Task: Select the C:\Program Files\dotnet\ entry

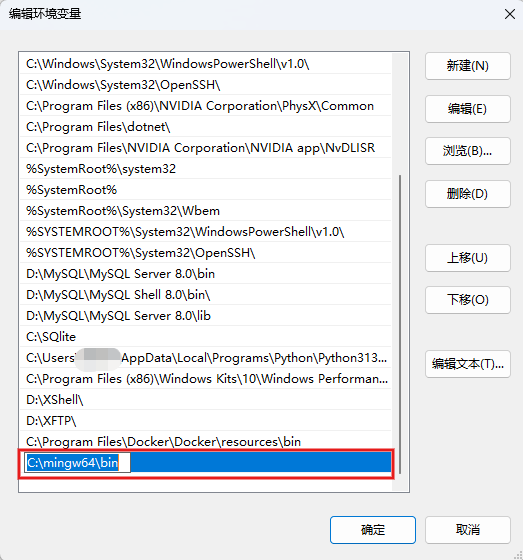Action: [x=206, y=127]
